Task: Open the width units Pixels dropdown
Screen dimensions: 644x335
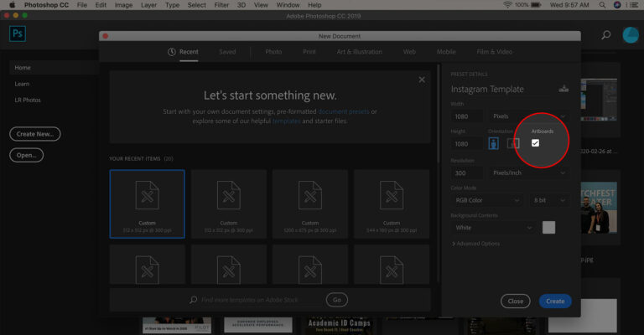Action: click(528, 116)
